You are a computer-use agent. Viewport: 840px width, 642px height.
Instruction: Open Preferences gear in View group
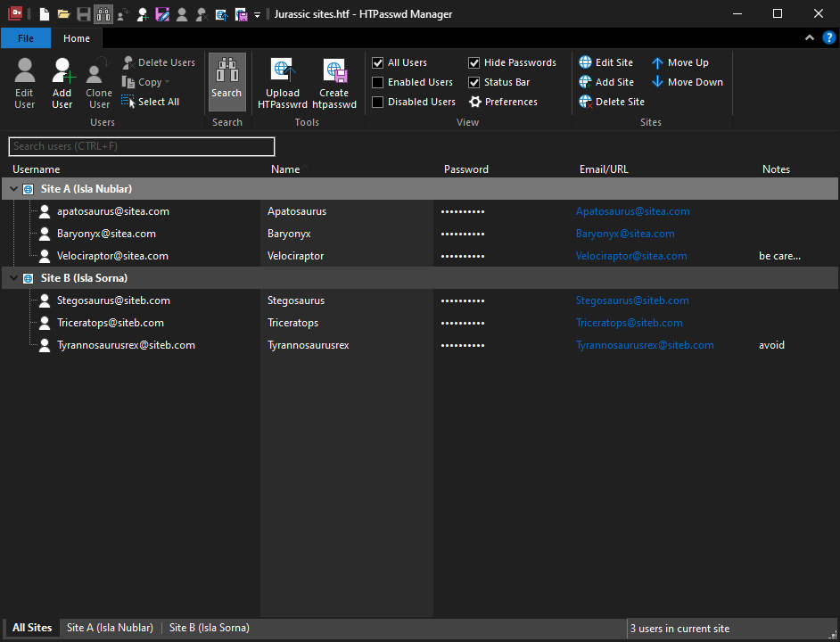[x=503, y=102]
